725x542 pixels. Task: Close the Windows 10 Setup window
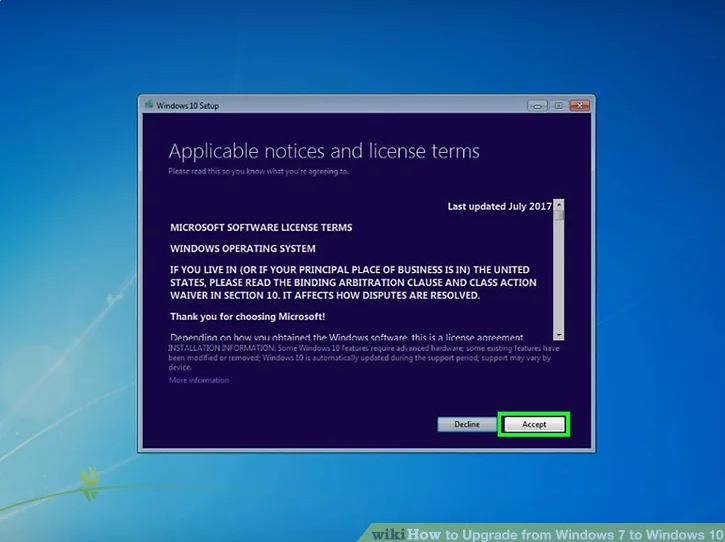coord(578,104)
